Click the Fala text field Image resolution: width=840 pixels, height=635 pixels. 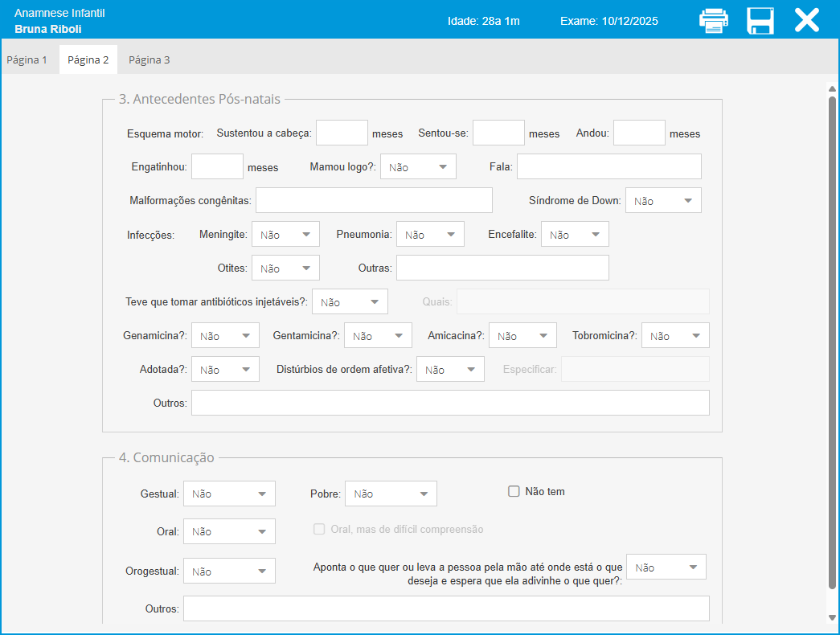point(608,166)
